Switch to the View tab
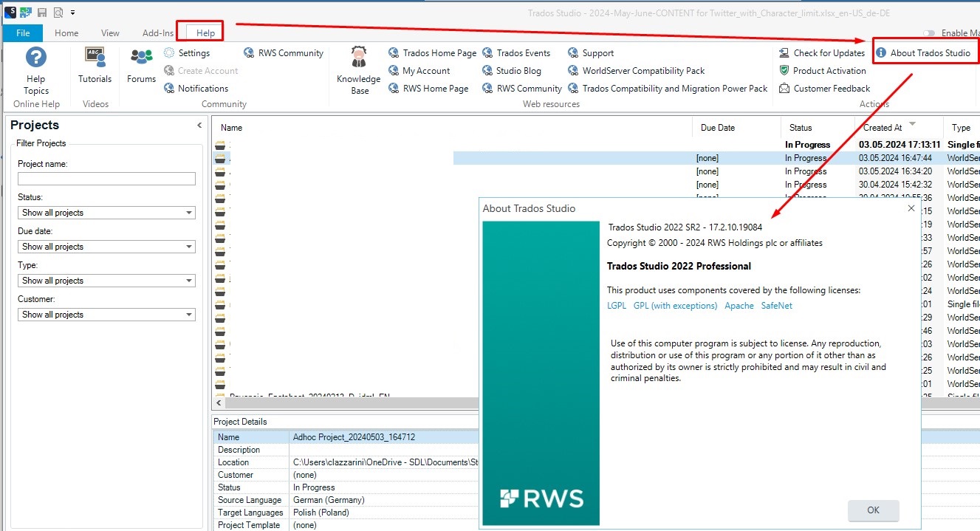The height and width of the screenshot is (531, 980). pos(110,33)
